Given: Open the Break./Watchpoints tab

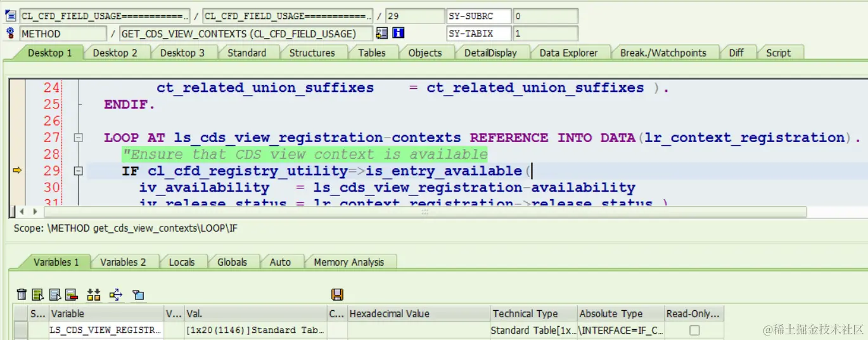Looking at the screenshot, I should pos(663,53).
